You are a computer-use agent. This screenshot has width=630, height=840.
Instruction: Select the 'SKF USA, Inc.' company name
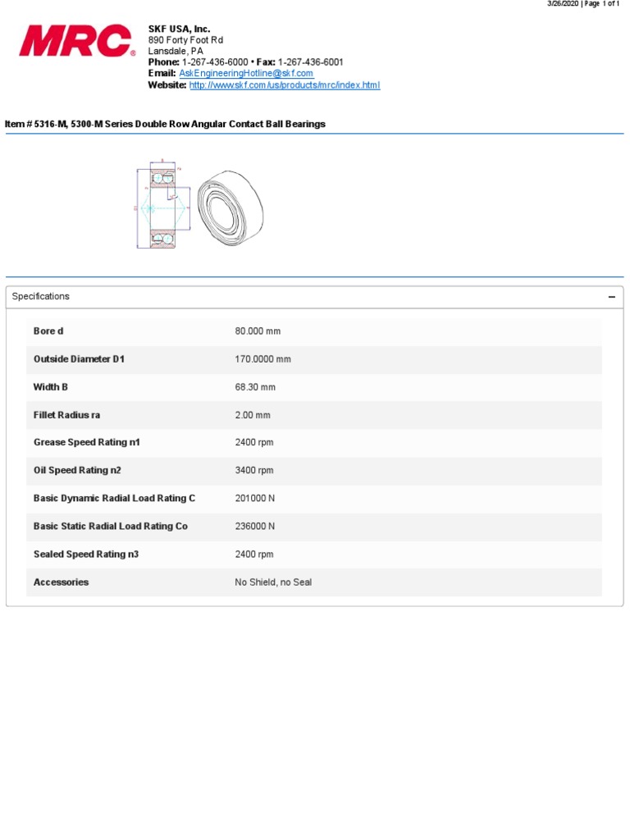pyautogui.click(x=179, y=30)
